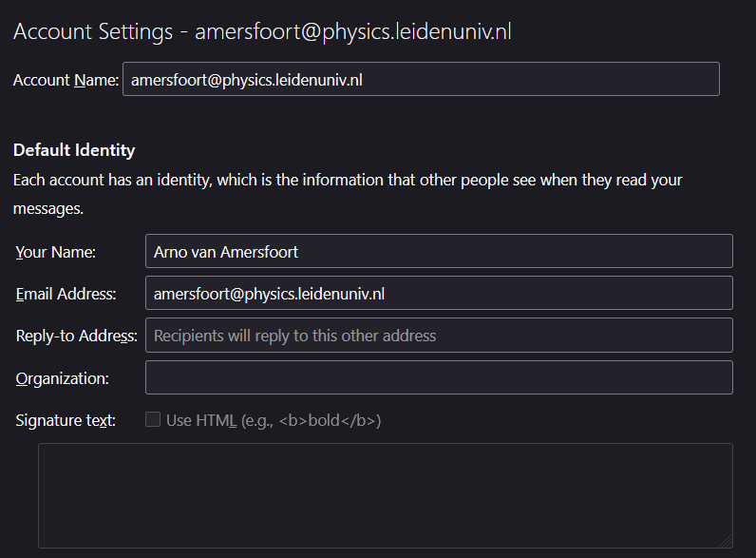Click inside the large signature text area
Screen dimensions: 756x558
385,495
